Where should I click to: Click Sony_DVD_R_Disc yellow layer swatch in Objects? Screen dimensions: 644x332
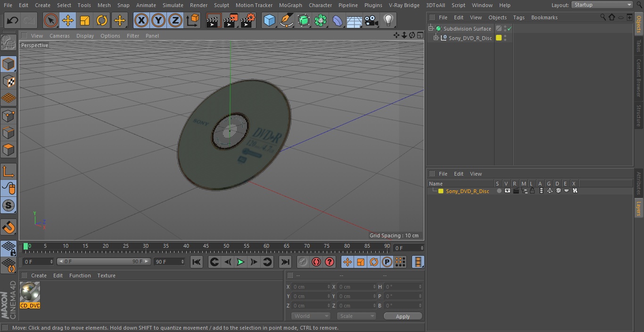click(x=499, y=38)
